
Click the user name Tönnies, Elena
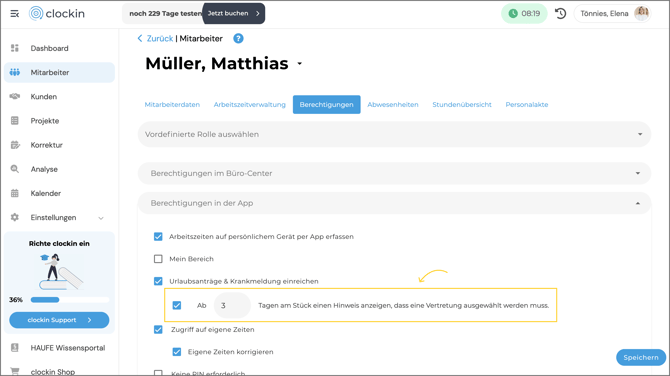tap(604, 14)
